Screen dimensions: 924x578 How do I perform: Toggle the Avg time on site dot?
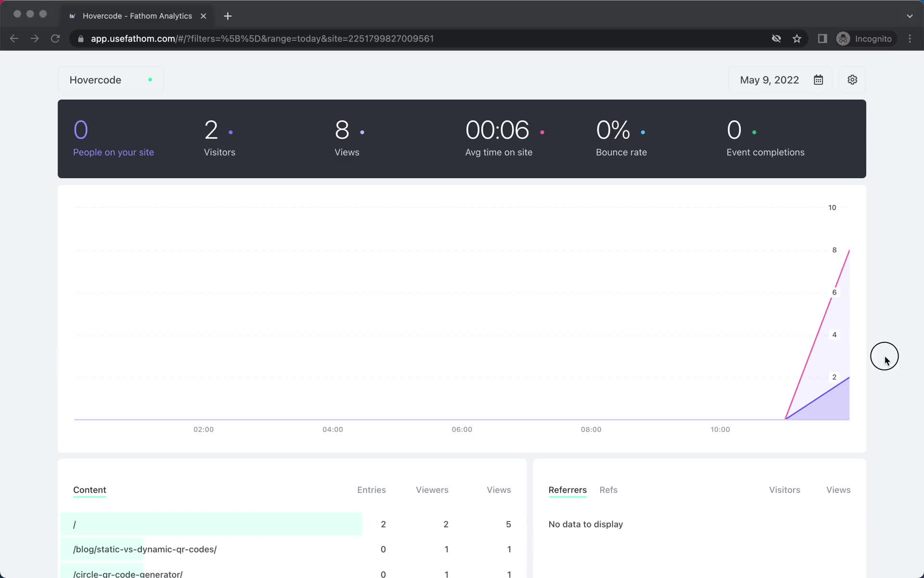coord(542,132)
